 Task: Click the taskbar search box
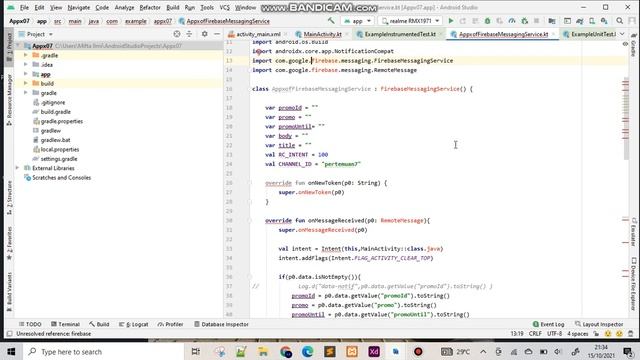(x=103, y=352)
